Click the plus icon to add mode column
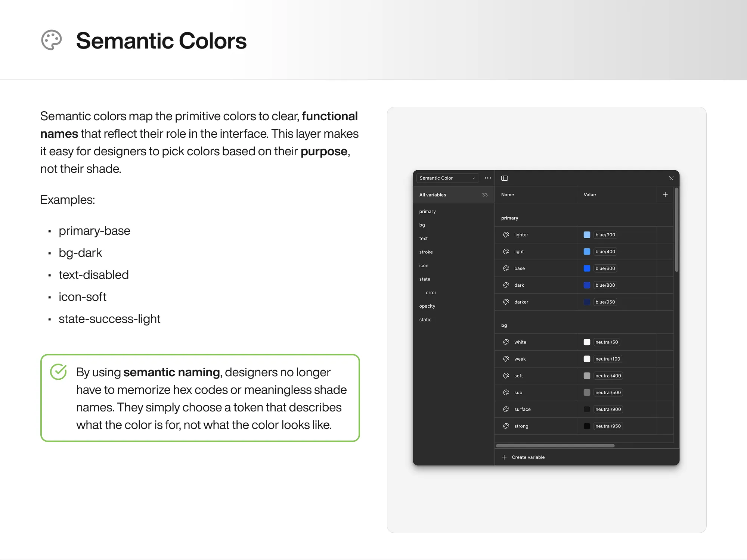 tap(665, 195)
